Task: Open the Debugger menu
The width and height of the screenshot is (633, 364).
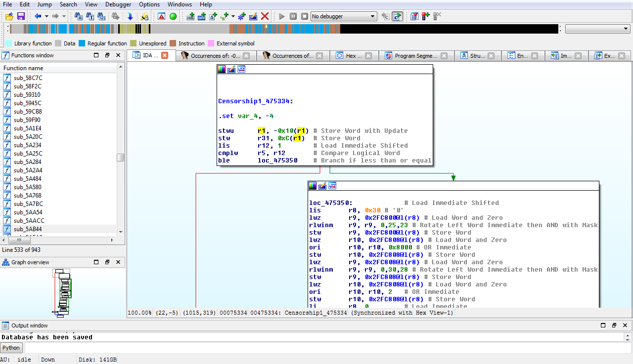Action: click(118, 4)
